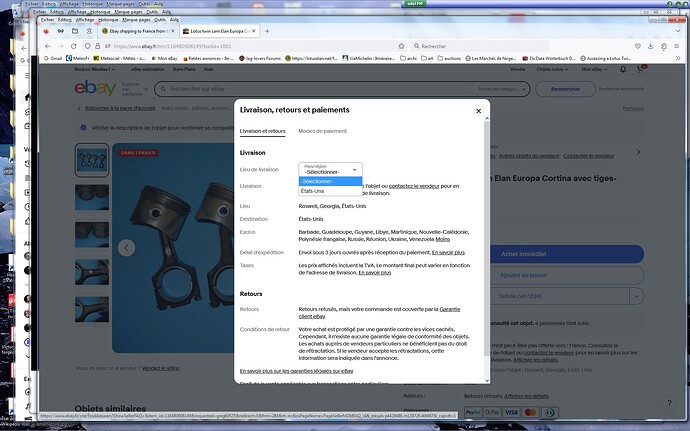This screenshot has width=690, height=431.
Task: Open the Mon eBay bookmark
Action: pyautogui.click(x=165, y=58)
